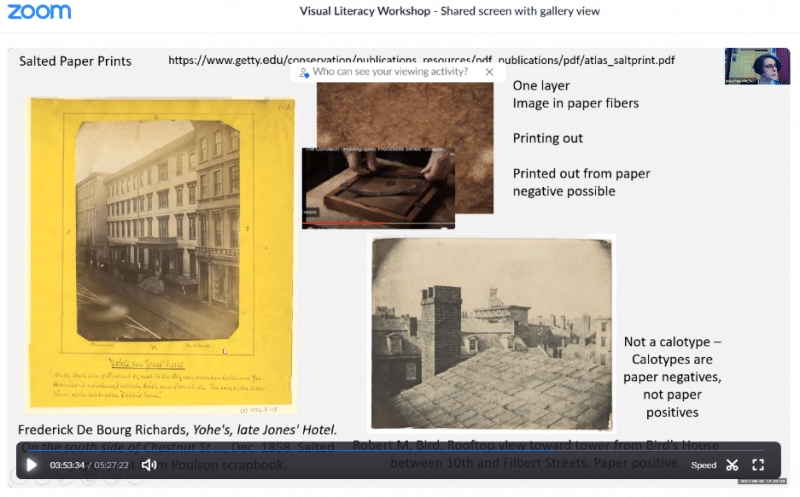Screen dimensions: 800x497
Task: Click the people icon in the notification banner
Action: 303,72
